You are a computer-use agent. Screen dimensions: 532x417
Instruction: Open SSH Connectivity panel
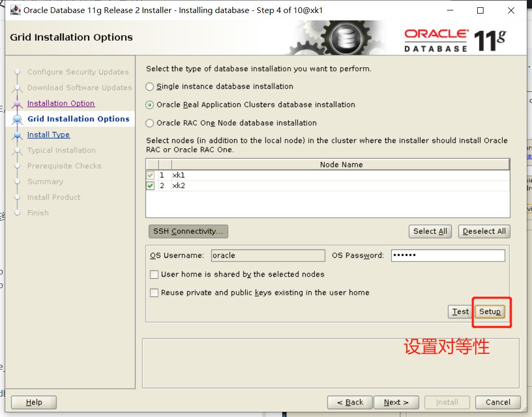click(188, 231)
